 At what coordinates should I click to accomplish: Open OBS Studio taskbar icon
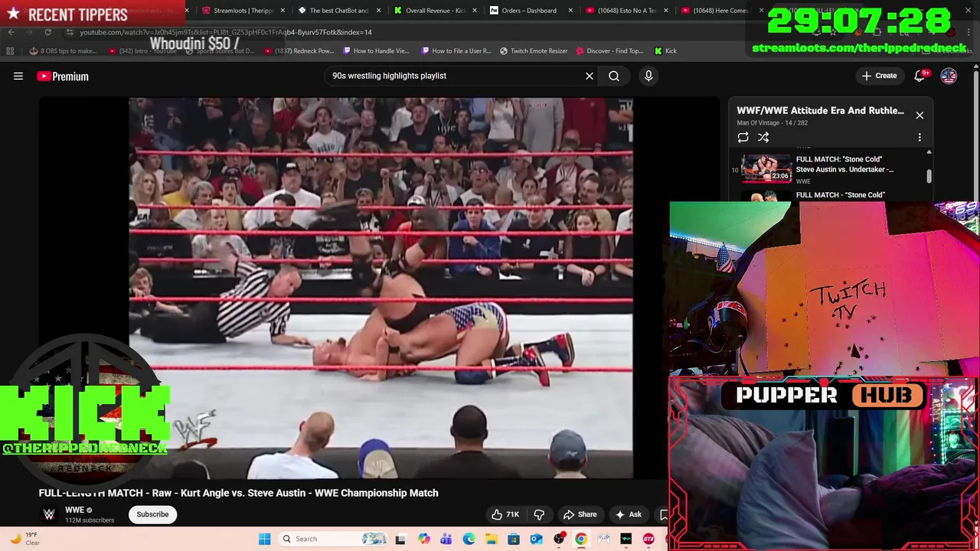click(x=559, y=539)
